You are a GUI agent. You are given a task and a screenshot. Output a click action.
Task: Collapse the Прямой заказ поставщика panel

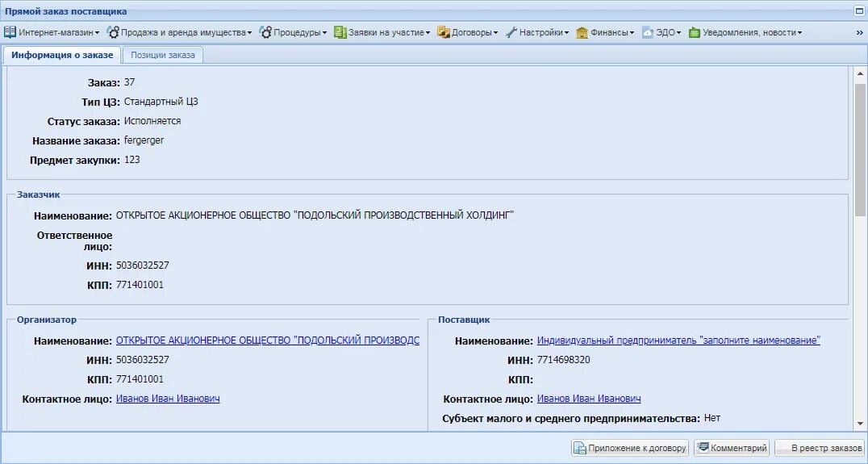[860, 10]
